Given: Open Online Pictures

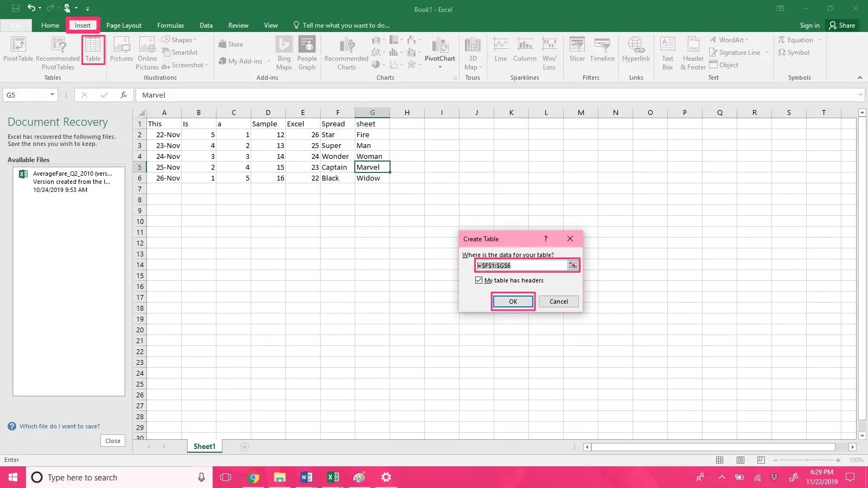Looking at the screenshot, I should point(147,53).
